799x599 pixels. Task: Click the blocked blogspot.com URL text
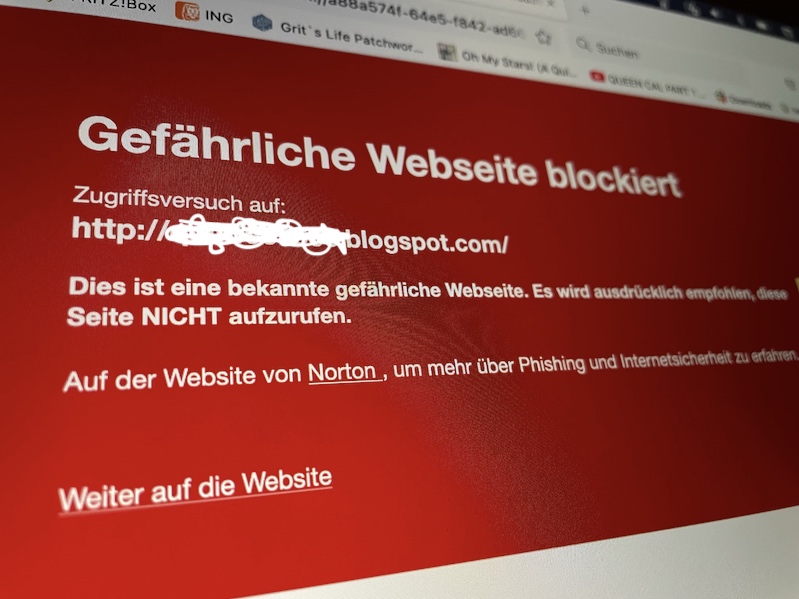(x=289, y=236)
